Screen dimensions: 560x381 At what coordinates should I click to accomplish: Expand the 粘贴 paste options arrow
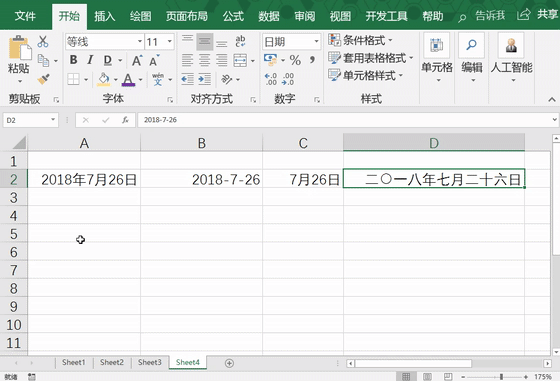(x=20, y=81)
